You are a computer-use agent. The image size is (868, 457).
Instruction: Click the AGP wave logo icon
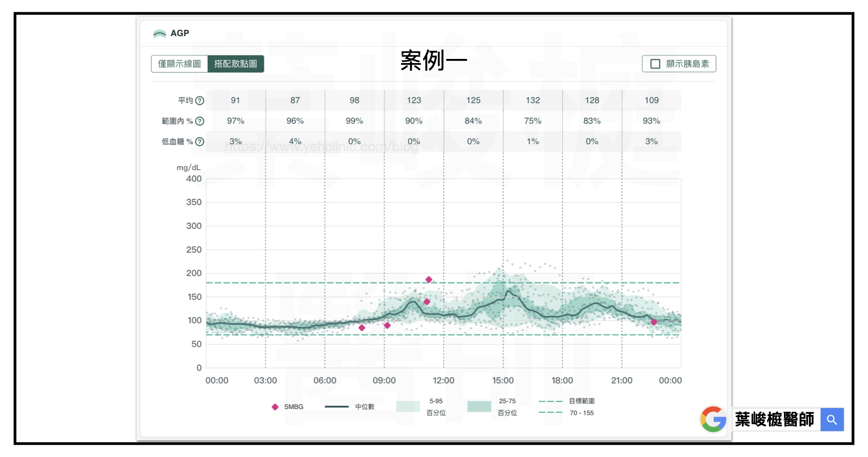[x=159, y=33]
